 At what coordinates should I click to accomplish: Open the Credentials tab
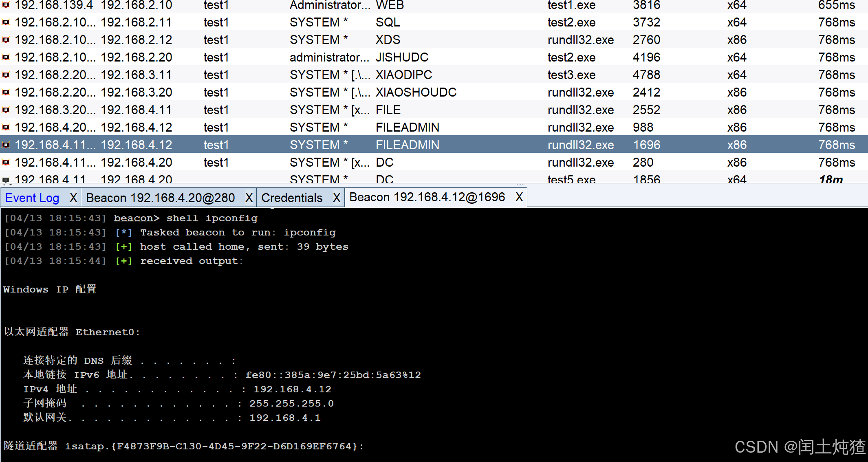[x=292, y=198]
